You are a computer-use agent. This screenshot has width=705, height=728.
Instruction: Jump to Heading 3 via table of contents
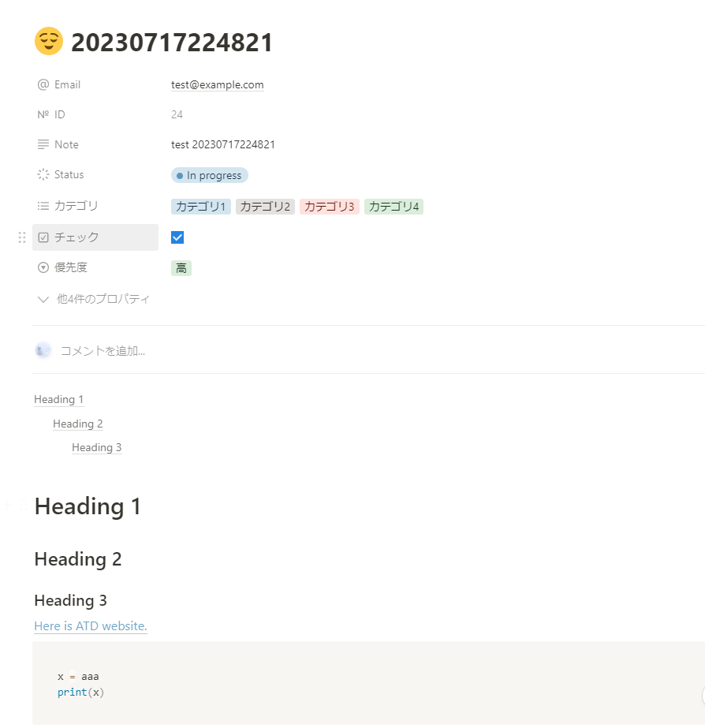pyautogui.click(x=96, y=447)
